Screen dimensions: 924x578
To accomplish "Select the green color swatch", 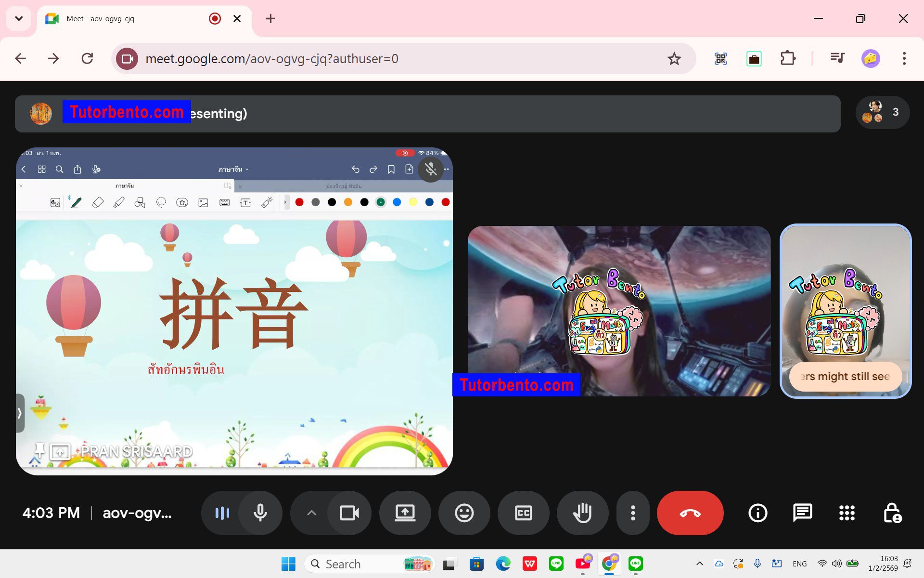I will click(x=381, y=202).
